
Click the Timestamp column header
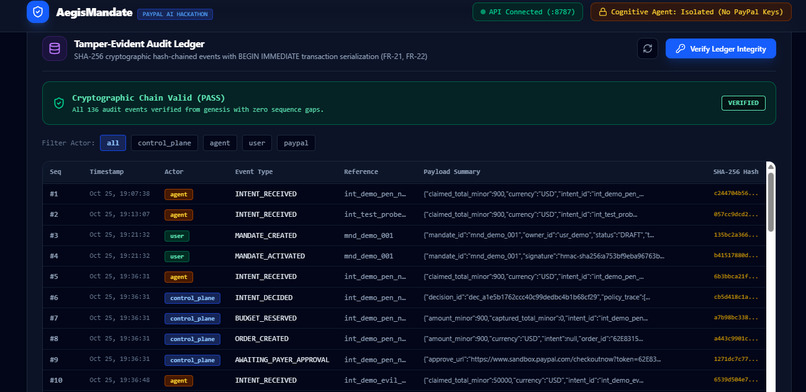[106, 172]
